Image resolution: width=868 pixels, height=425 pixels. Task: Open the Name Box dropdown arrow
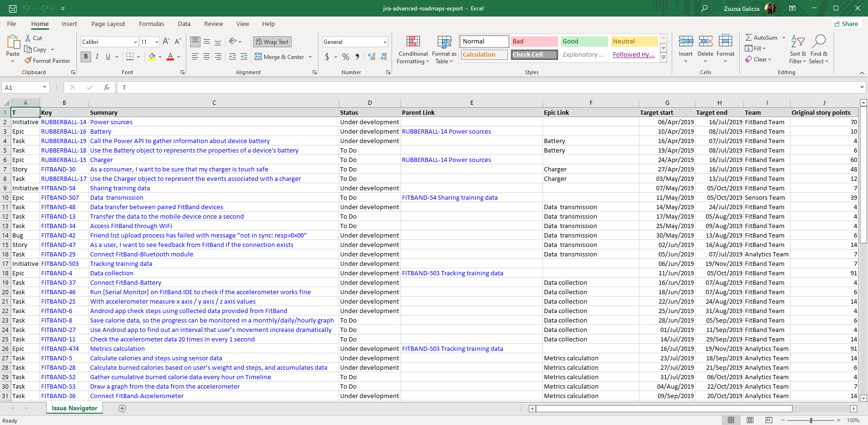pyautogui.click(x=45, y=87)
